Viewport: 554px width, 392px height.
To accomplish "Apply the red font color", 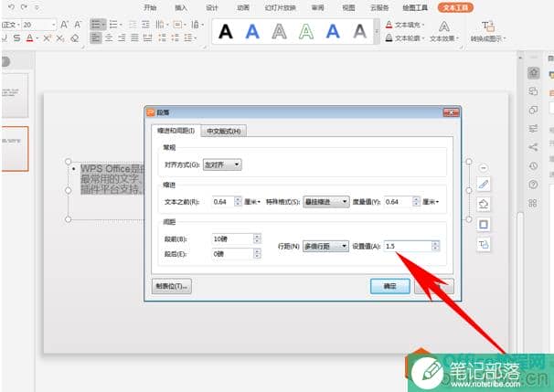I will click(x=29, y=38).
